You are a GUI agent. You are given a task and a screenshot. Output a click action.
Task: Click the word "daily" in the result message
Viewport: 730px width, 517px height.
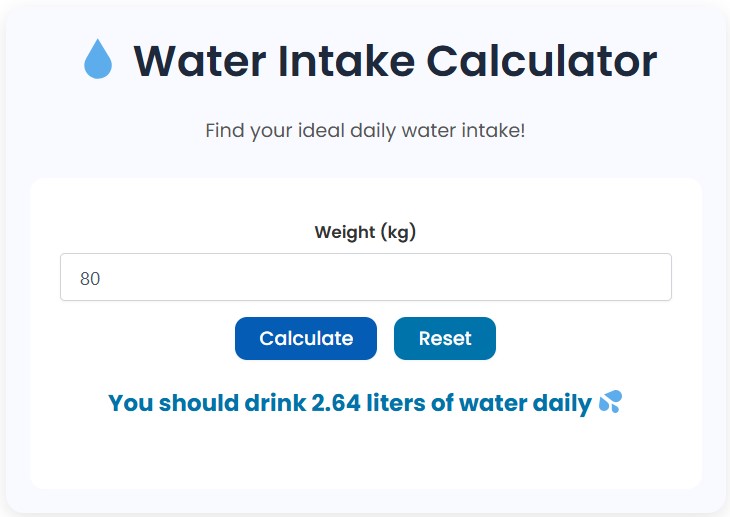[x=562, y=404]
